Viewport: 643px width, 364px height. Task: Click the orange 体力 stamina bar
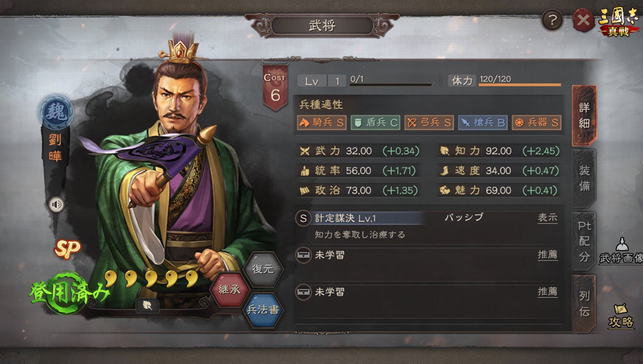(520, 85)
